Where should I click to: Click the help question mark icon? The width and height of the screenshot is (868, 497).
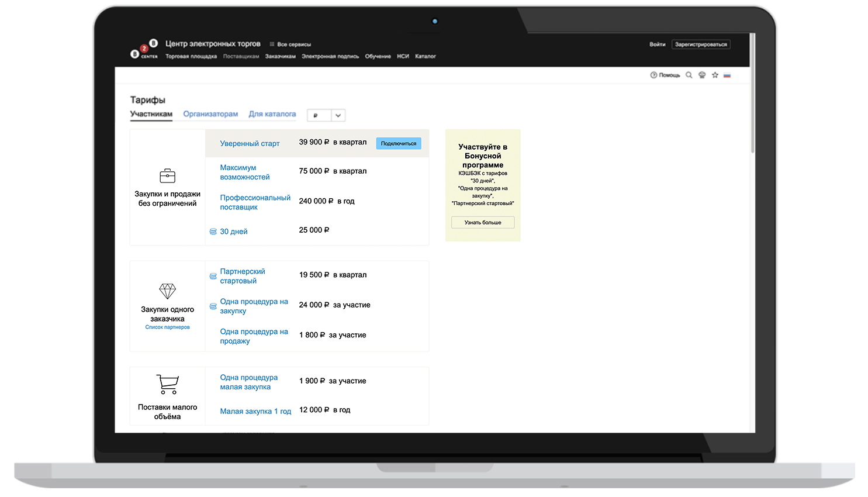pos(653,75)
